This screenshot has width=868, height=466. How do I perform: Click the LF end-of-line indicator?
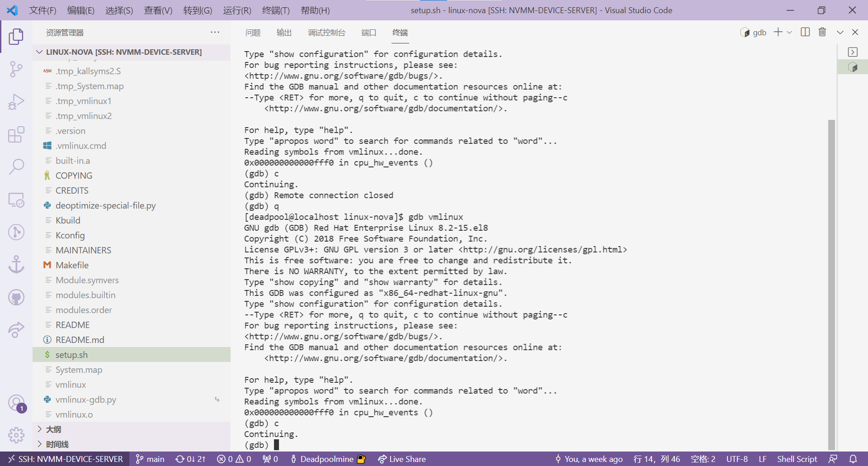pos(762,459)
